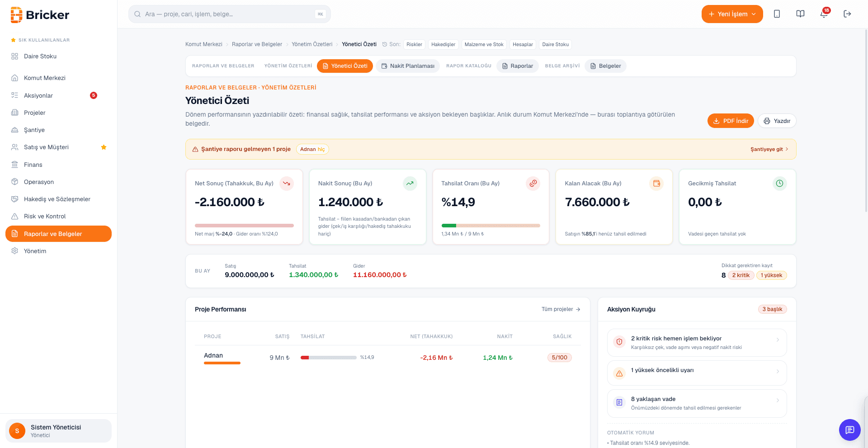The height and width of the screenshot is (448, 868).
Task: Click the Net Sonuç downward trend icon
Action: (x=286, y=184)
